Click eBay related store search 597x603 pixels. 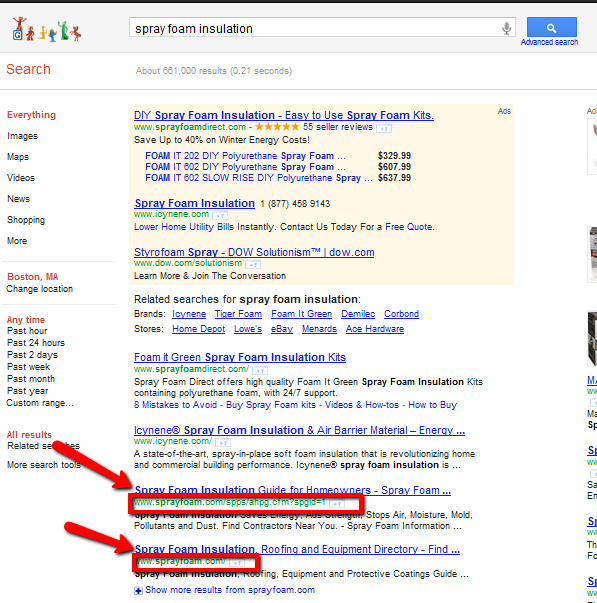coord(282,329)
